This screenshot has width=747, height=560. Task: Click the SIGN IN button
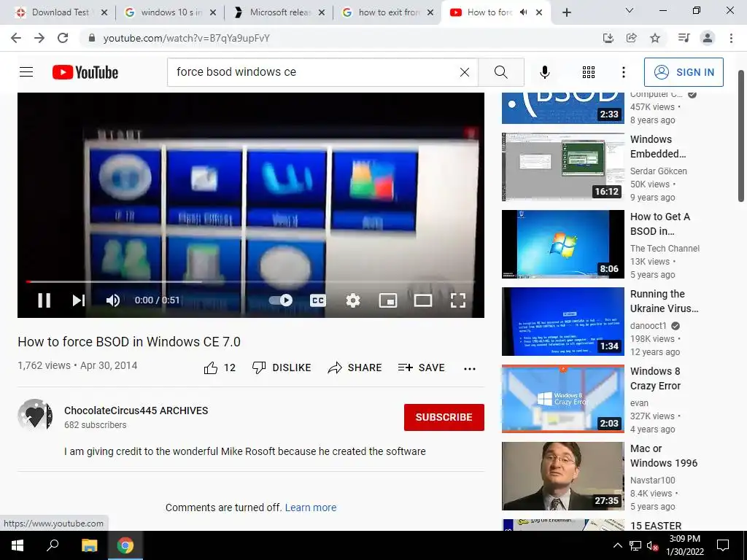point(684,72)
